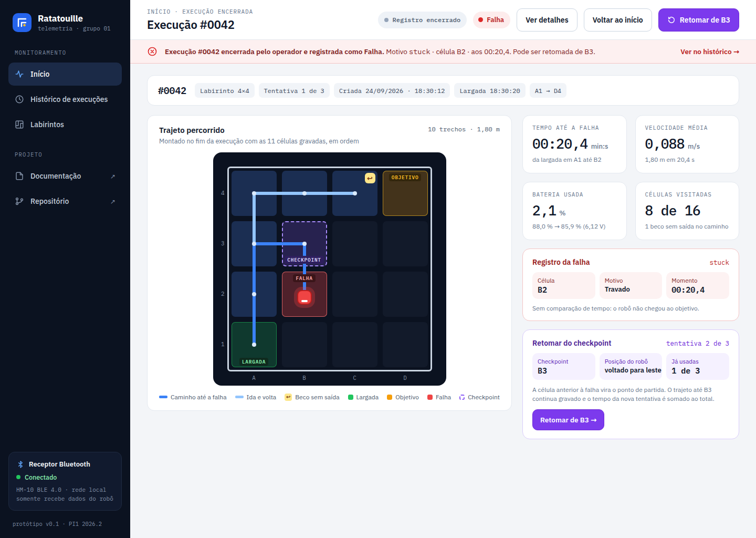Click the Motivo Travado field
The image size is (756, 538).
point(631,285)
